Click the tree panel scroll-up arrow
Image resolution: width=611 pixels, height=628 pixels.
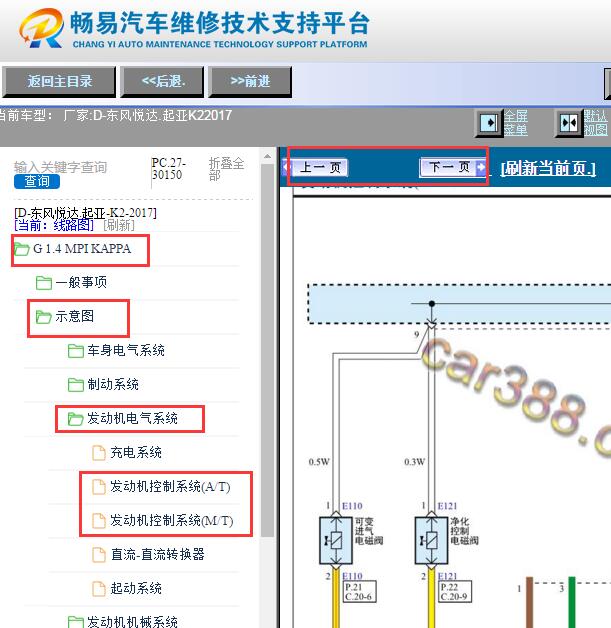267,157
